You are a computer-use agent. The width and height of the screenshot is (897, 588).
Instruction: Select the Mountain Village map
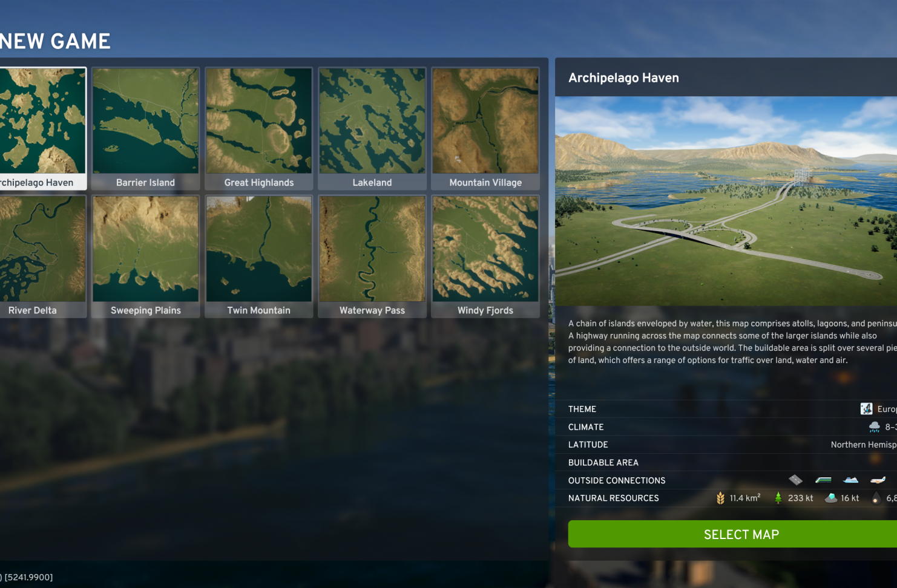click(x=485, y=128)
